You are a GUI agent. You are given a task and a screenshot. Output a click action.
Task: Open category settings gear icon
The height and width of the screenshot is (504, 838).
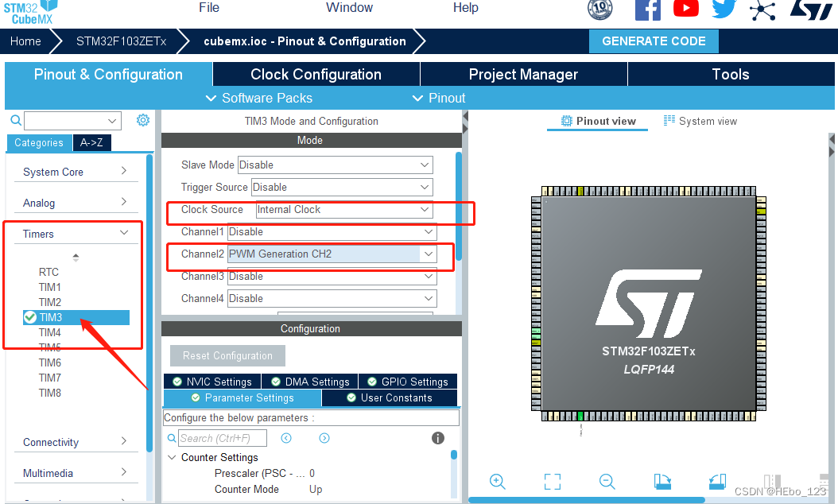142,120
